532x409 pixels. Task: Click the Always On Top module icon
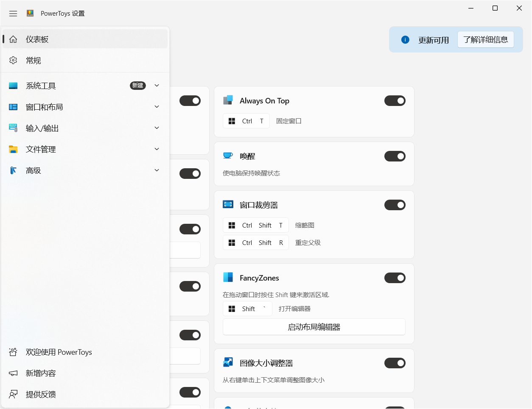228,100
